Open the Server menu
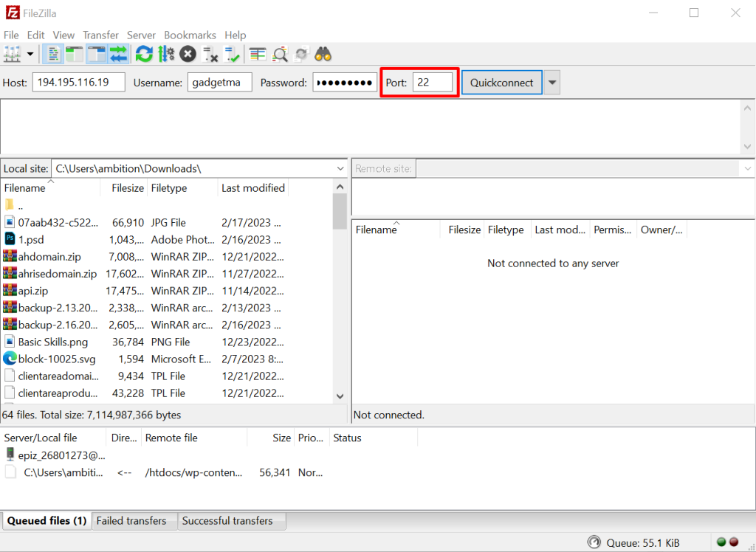756x552 pixels. pos(141,35)
